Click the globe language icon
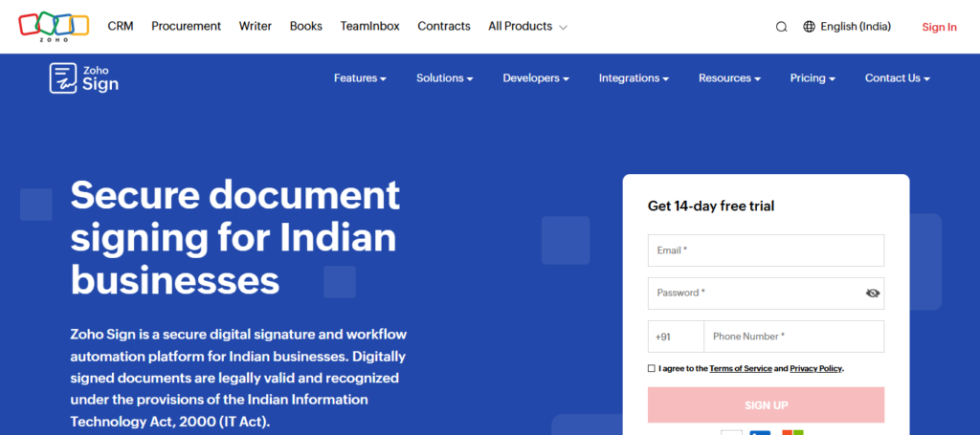Viewport: 980px width, 435px height. pyautogui.click(x=810, y=26)
